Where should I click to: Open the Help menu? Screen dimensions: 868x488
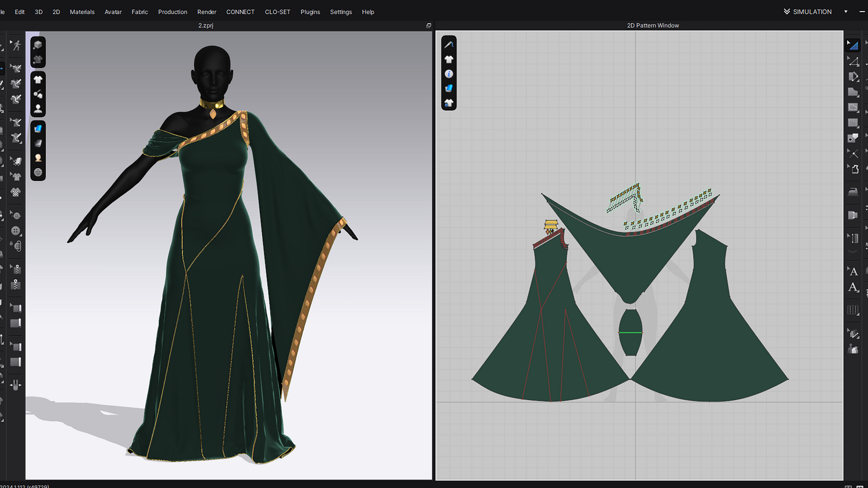[368, 12]
